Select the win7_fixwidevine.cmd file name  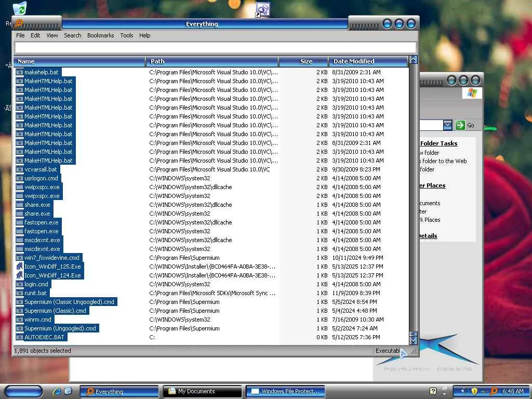point(52,258)
